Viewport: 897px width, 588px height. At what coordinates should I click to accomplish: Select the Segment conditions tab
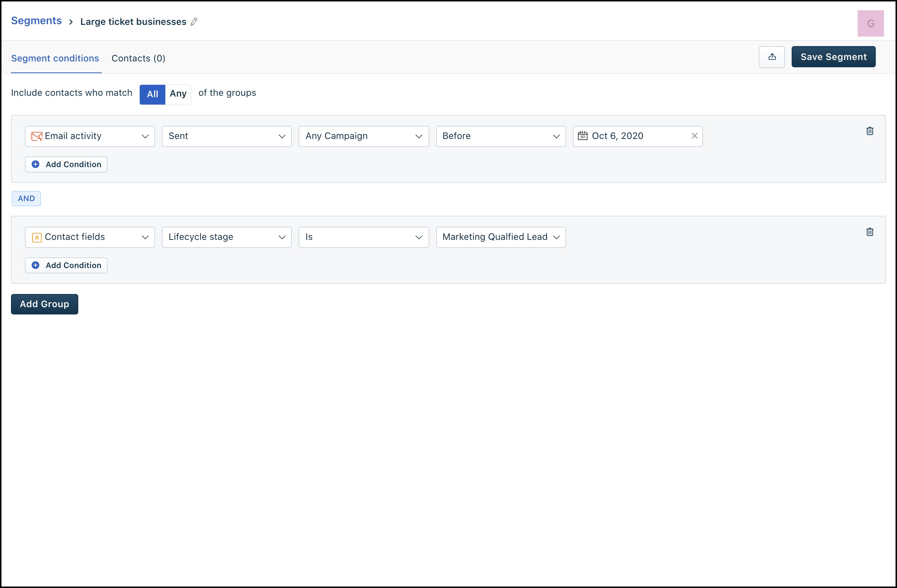pos(55,59)
